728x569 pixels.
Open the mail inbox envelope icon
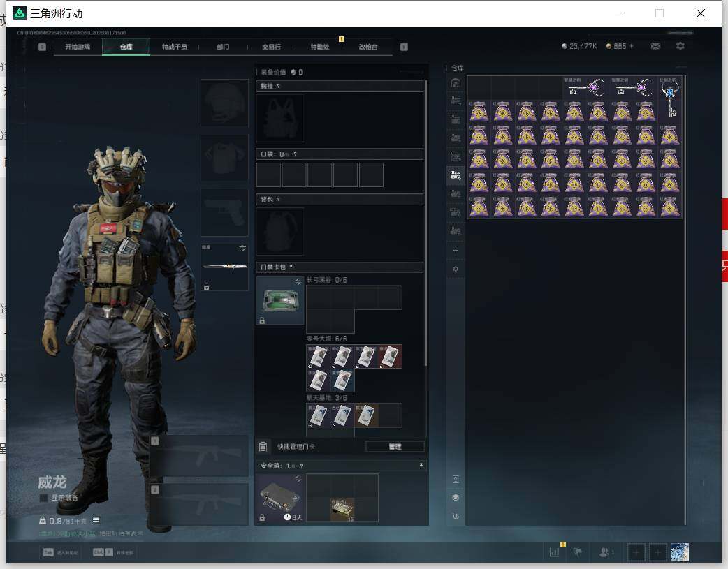655,46
